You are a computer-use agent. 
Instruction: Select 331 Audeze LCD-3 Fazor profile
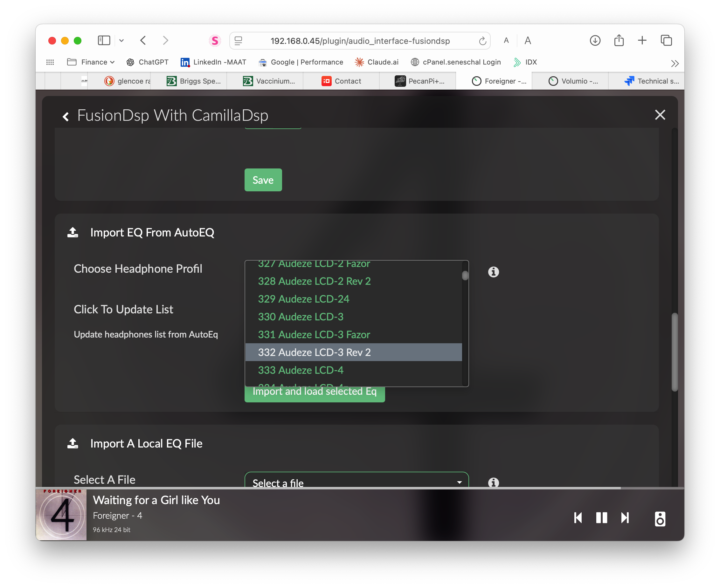[353, 335]
